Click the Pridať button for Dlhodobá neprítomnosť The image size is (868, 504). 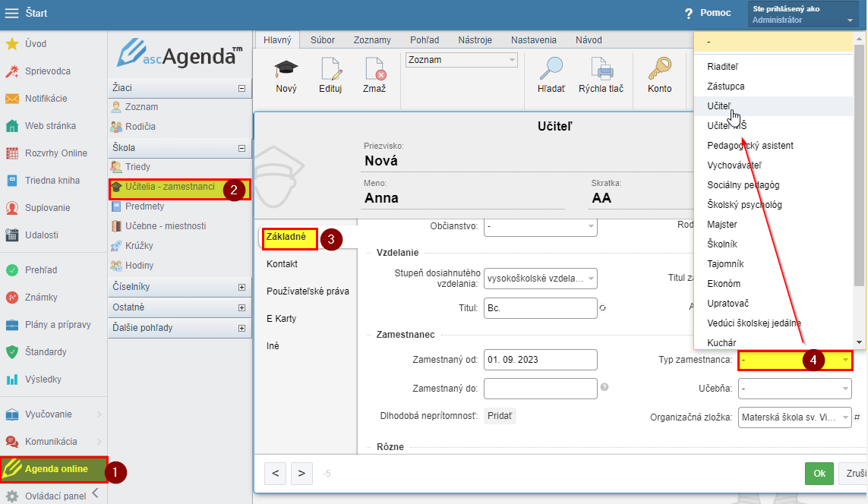click(x=500, y=416)
